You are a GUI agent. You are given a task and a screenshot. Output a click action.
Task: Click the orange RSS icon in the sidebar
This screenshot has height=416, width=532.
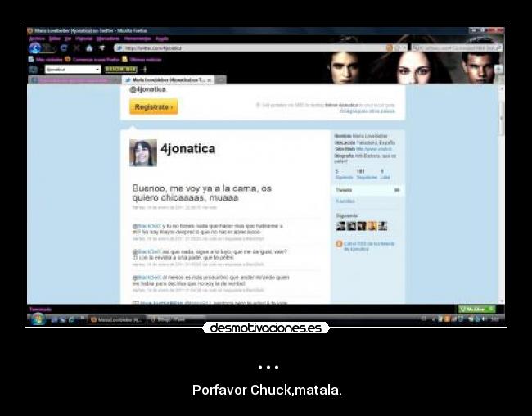pyautogui.click(x=339, y=244)
